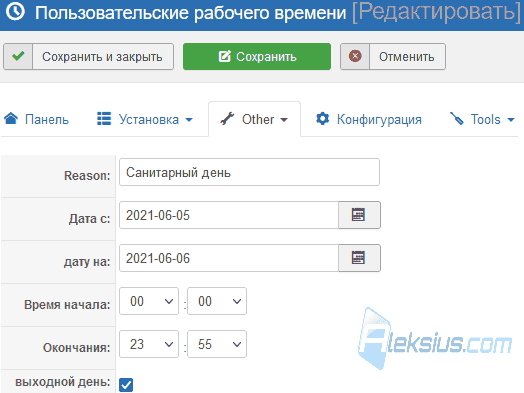Click the Reason: label
This screenshot has height=393, width=524.
(x=87, y=175)
